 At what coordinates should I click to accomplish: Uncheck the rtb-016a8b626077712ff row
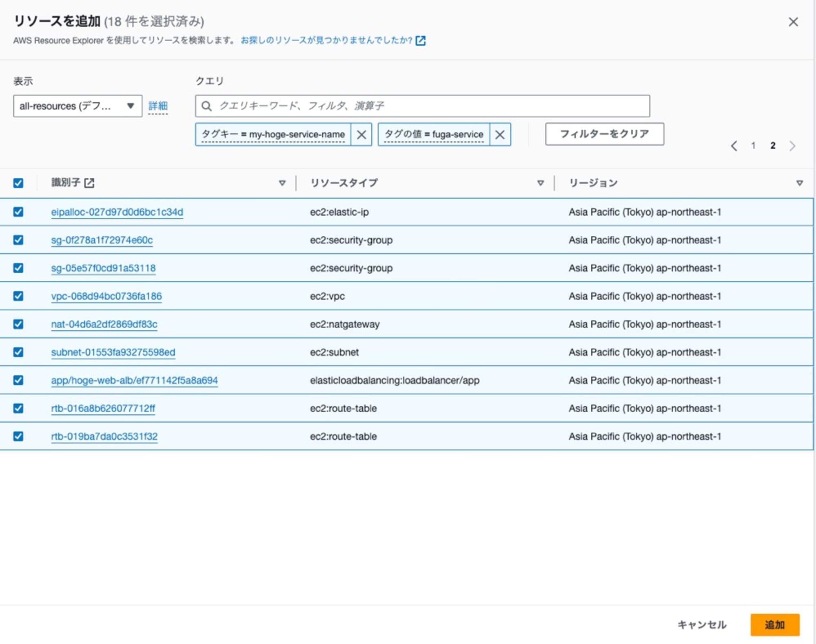click(18, 408)
